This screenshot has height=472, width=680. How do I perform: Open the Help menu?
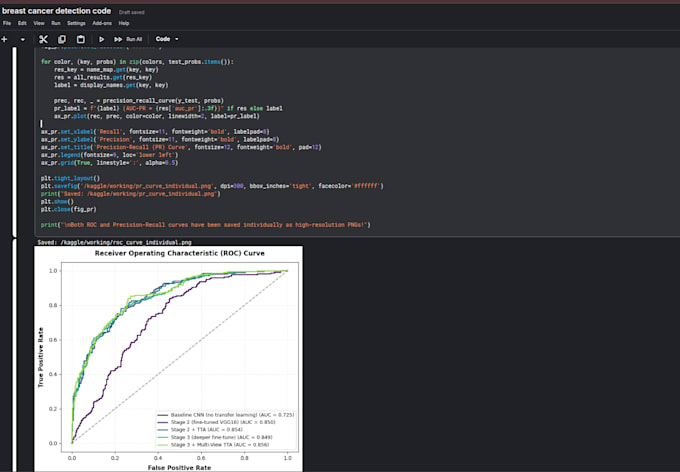[124, 23]
